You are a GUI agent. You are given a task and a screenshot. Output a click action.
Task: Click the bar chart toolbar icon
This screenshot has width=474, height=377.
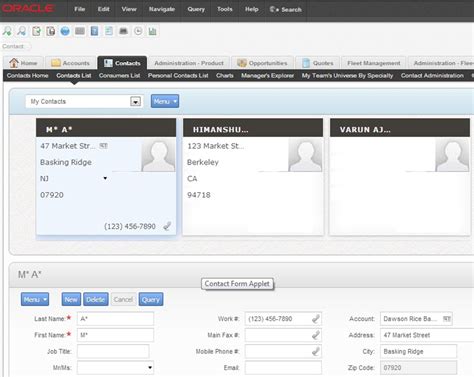pyautogui.click(x=152, y=31)
